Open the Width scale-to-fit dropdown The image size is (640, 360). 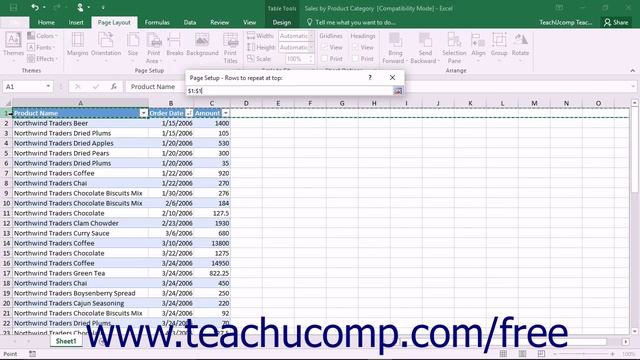311,36
